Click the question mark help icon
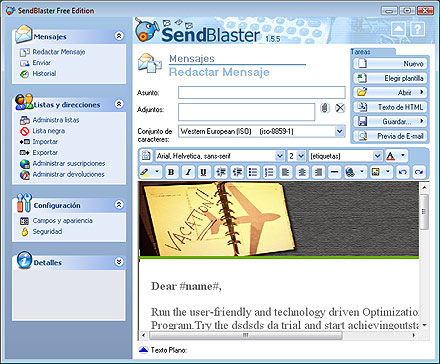 [417, 29]
